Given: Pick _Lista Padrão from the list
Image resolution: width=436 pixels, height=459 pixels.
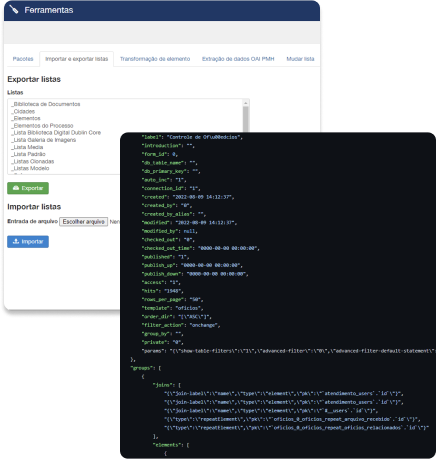Looking at the screenshot, I should [x=29, y=154].
